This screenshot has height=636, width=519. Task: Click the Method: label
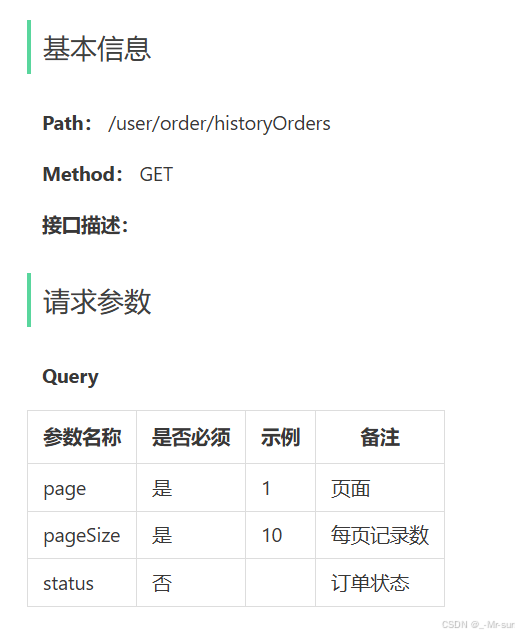coord(83,174)
